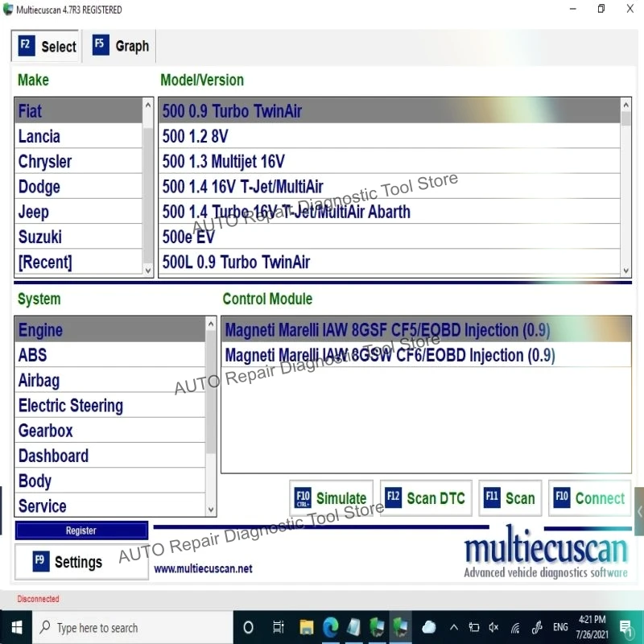Click the Disconnected status text
This screenshot has height=644, width=644.
38,599
